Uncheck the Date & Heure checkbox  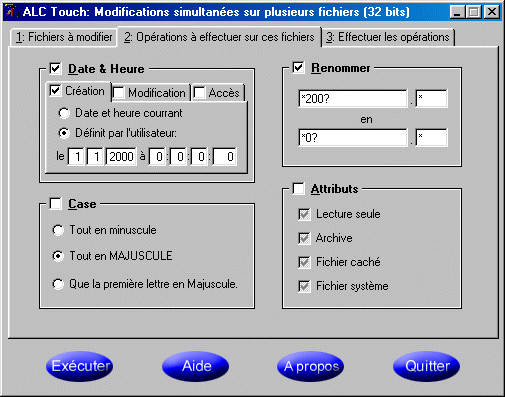click(55, 69)
